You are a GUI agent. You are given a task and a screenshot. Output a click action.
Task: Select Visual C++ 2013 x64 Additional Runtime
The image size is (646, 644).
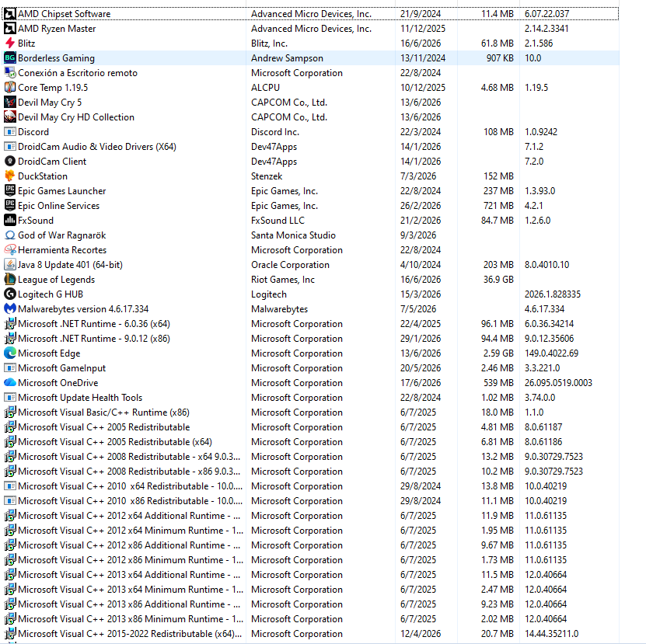[311, 575]
